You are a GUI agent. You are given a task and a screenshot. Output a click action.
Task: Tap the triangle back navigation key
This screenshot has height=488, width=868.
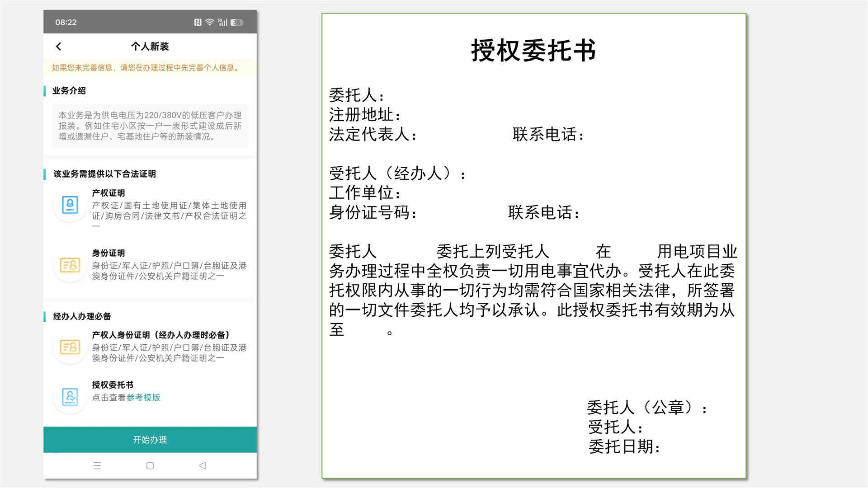[203, 465]
